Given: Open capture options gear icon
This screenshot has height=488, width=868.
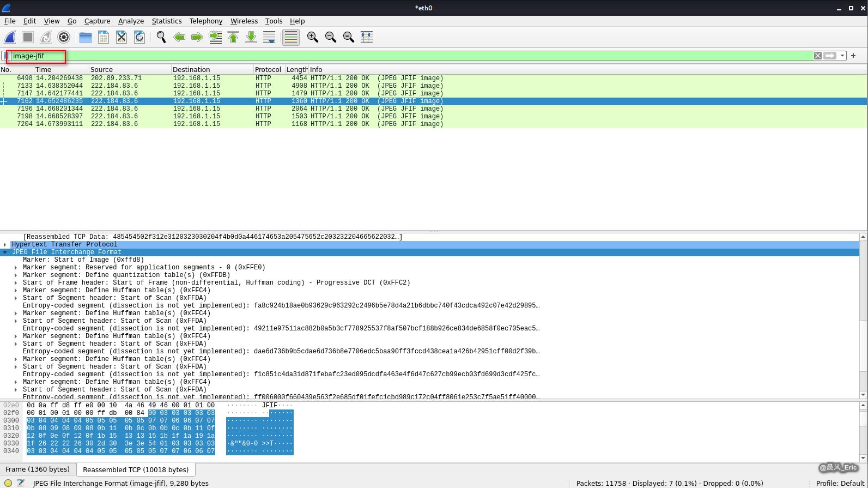Looking at the screenshot, I should click(x=64, y=37).
